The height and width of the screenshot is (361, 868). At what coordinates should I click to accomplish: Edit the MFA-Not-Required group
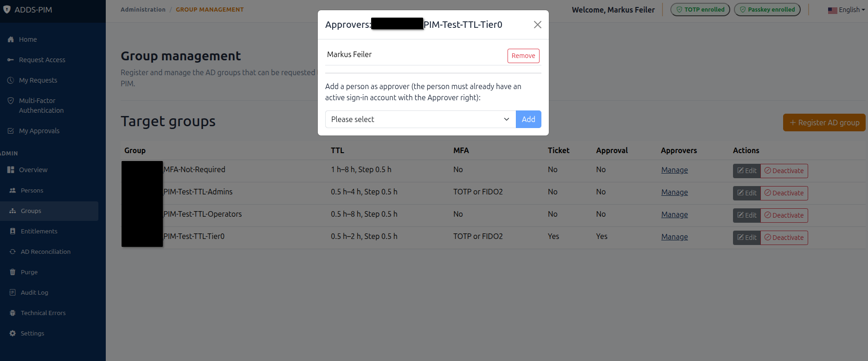(747, 171)
